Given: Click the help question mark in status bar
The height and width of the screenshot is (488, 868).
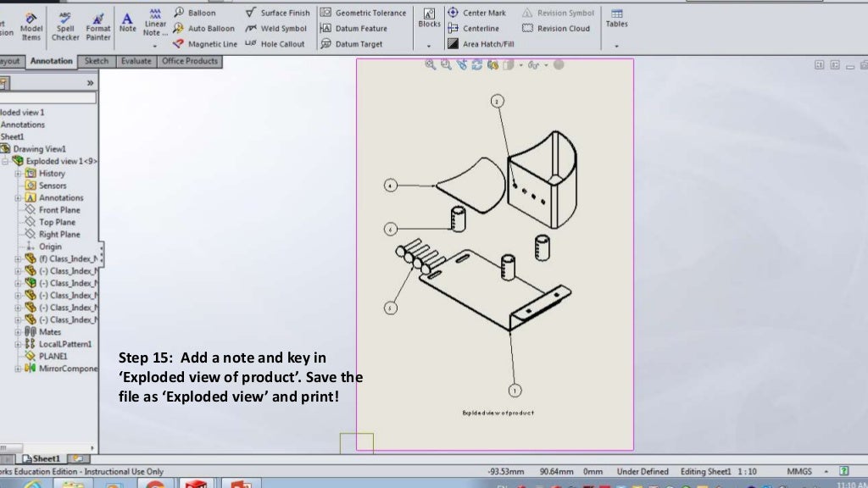Looking at the screenshot, I should tap(843, 471).
